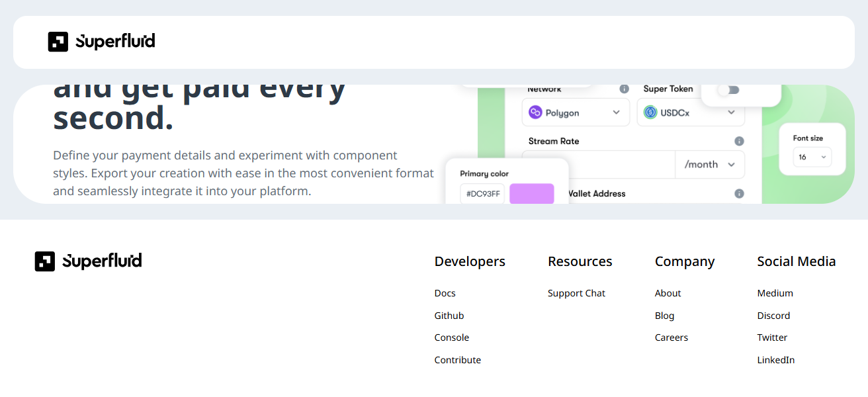Image resolution: width=868 pixels, height=397 pixels.
Task: Click the USDCx token icon
Action: click(x=650, y=112)
